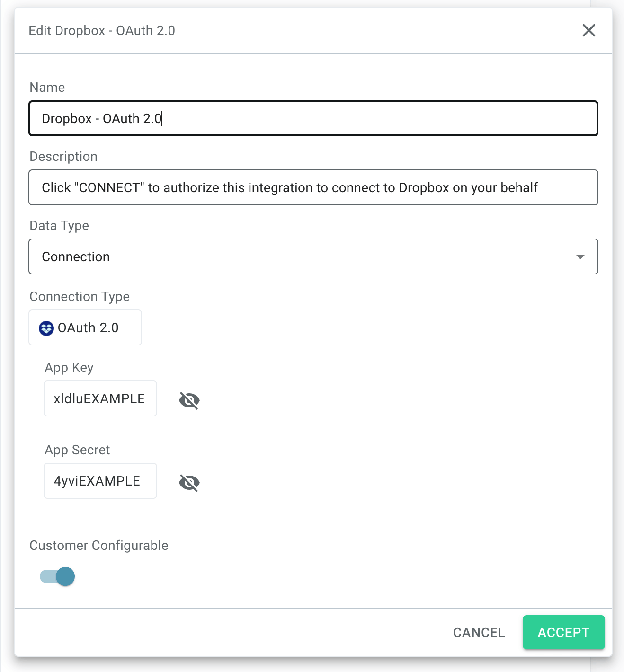
Task: Click the dialog title Edit Dropbox - OAuth 2.0
Action: 101,30
